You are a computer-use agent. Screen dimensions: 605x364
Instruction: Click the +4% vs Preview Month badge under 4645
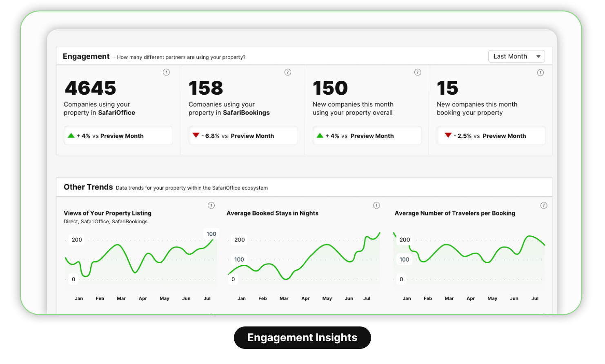point(118,136)
